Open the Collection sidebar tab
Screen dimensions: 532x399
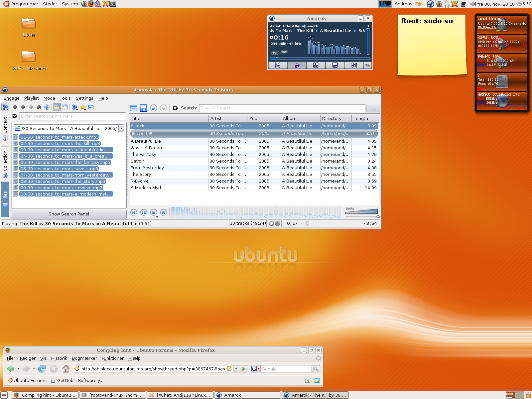[5, 164]
